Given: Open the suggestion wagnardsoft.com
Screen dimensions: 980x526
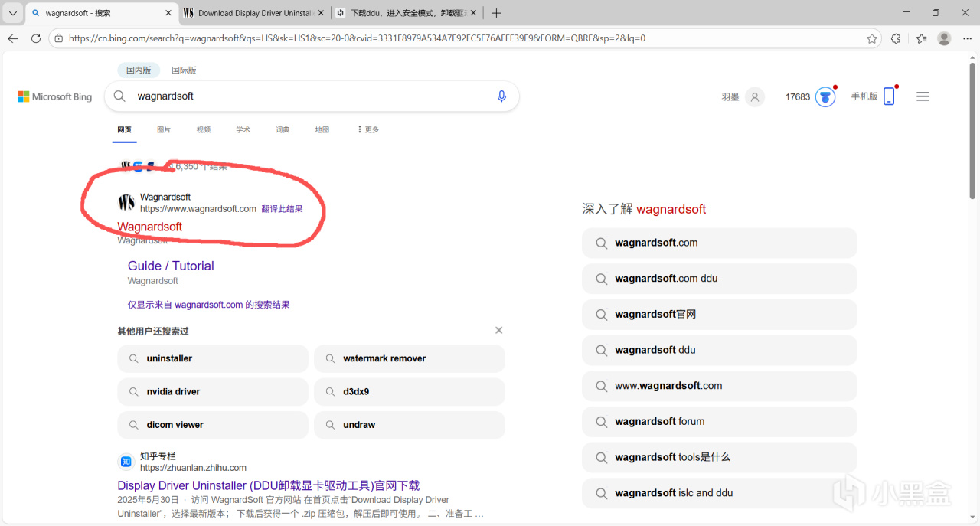Looking at the screenshot, I should [720, 243].
